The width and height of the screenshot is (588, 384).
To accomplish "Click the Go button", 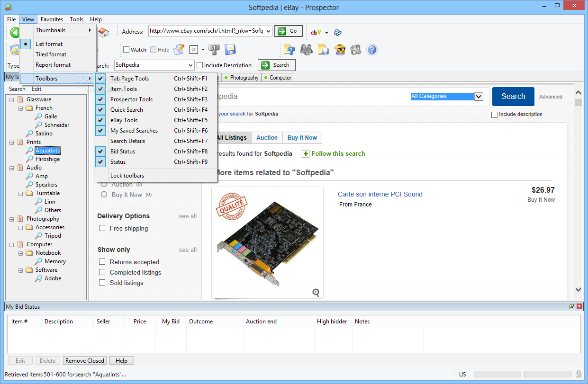I will click(x=288, y=31).
